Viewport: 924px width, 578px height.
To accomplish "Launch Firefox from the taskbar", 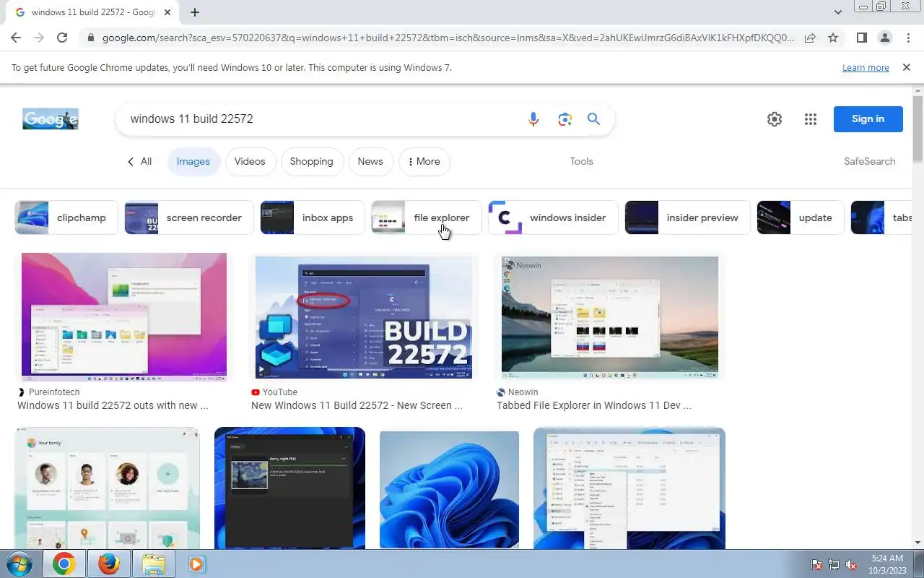I will tap(108, 564).
